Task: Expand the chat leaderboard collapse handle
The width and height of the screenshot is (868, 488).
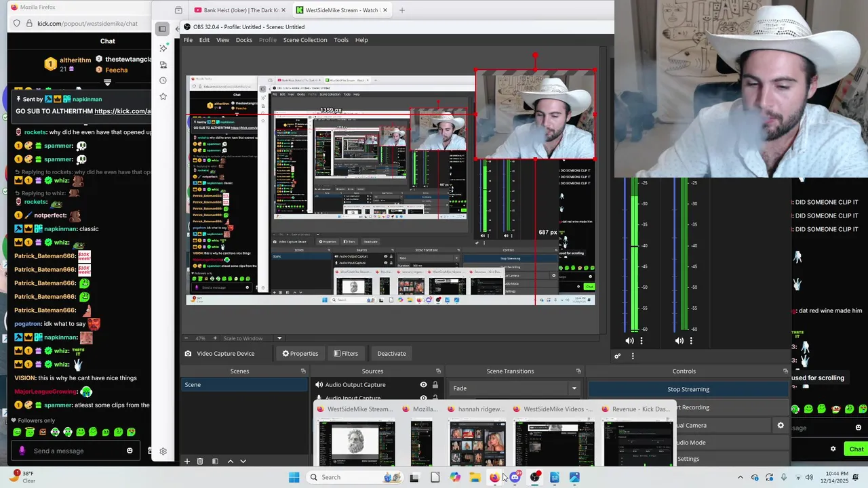Action: 107,83
